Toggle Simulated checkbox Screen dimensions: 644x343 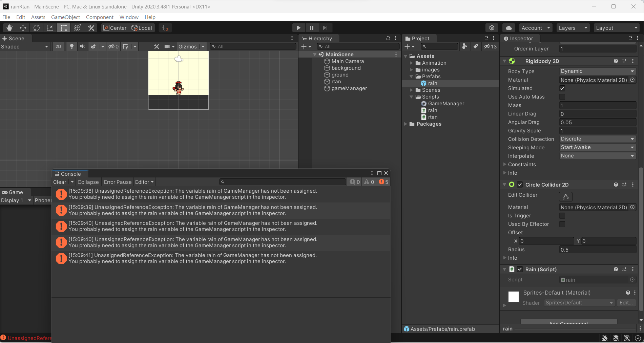tap(562, 88)
